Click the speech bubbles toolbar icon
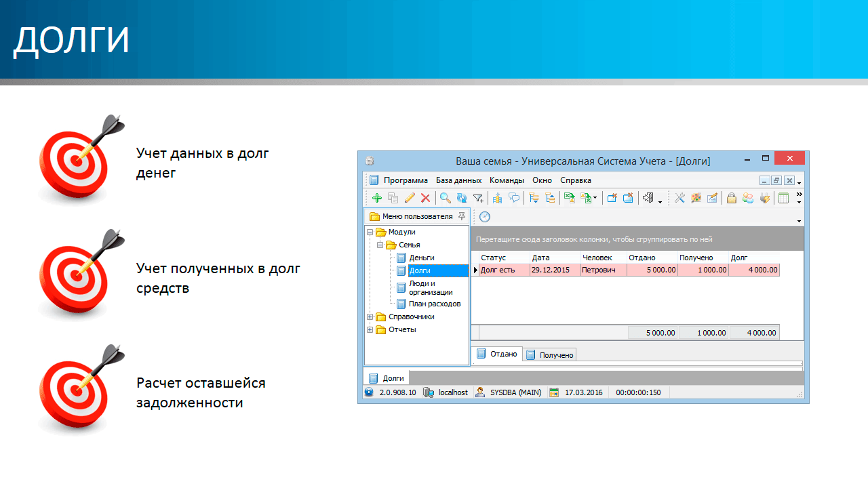This screenshot has height=488, width=868. click(514, 198)
